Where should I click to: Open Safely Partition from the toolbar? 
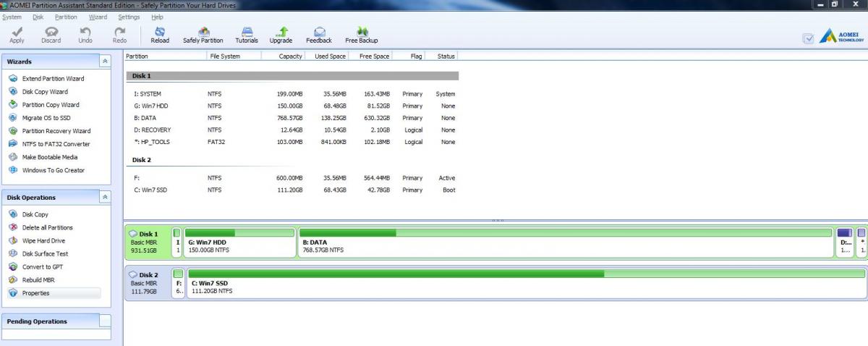pos(203,35)
